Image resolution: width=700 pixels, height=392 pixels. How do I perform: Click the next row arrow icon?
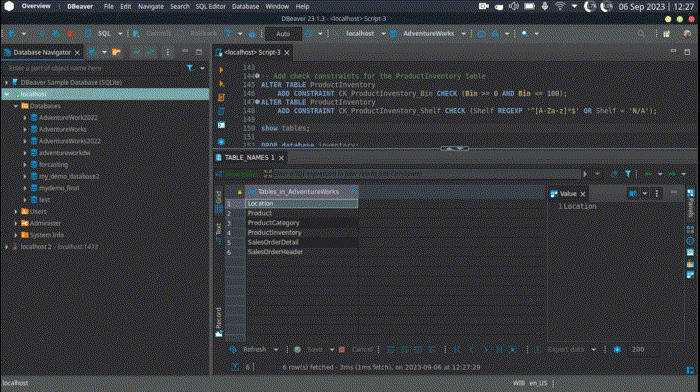[x=485, y=350]
